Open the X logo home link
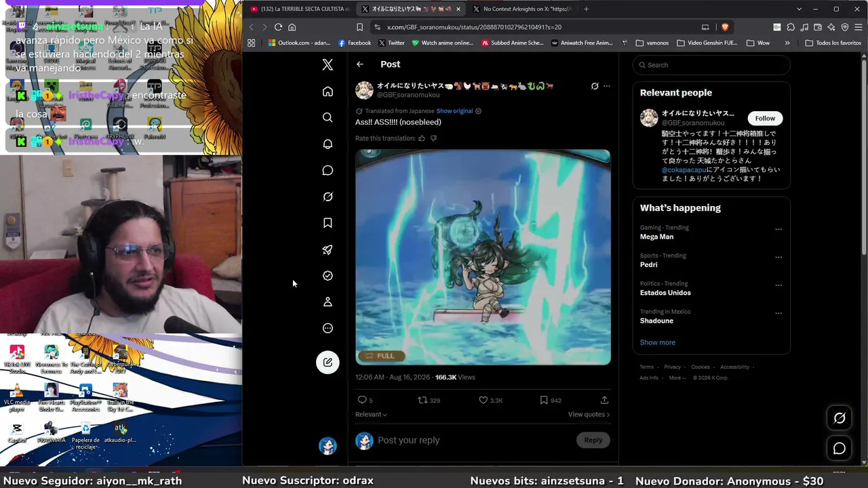 328,65
